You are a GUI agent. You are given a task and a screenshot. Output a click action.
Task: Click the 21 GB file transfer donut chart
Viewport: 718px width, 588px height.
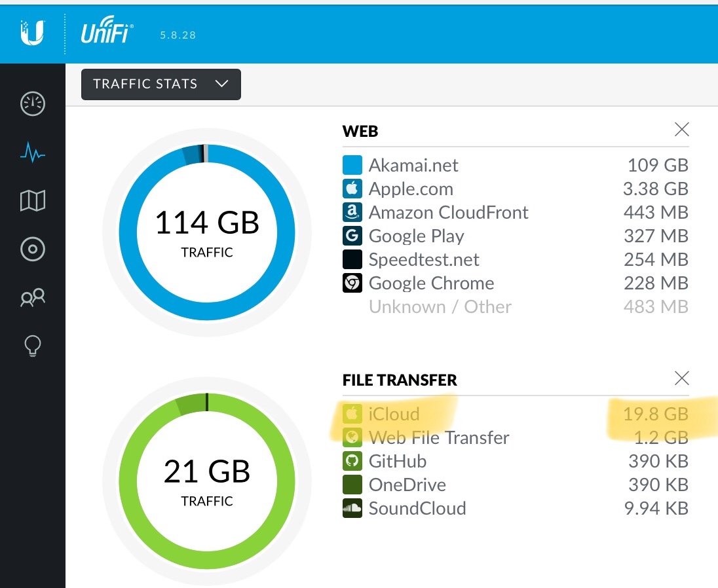pyautogui.click(x=207, y=481)
